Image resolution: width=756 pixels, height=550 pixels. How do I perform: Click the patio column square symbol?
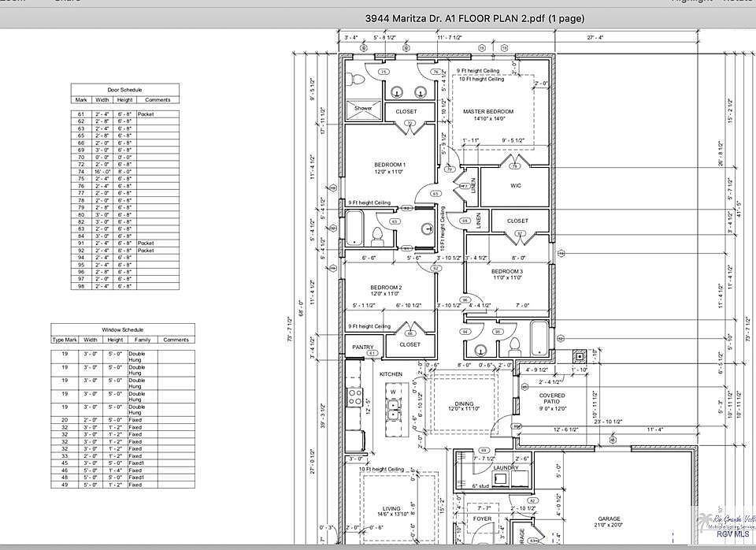(579, 356)
